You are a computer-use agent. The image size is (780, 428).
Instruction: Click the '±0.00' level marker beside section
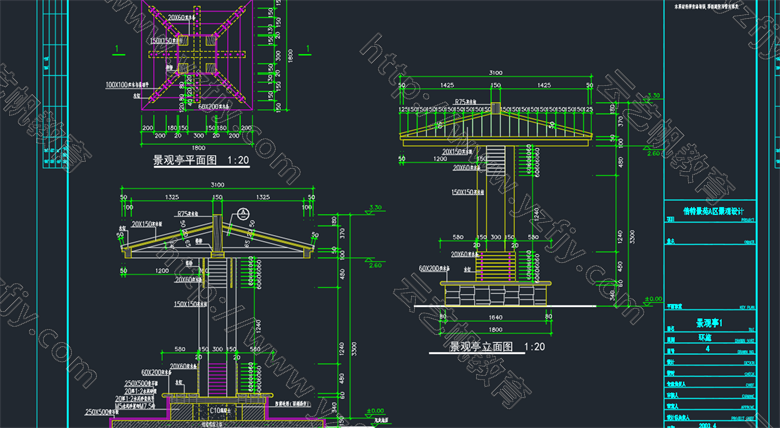[x=375, y=411]
